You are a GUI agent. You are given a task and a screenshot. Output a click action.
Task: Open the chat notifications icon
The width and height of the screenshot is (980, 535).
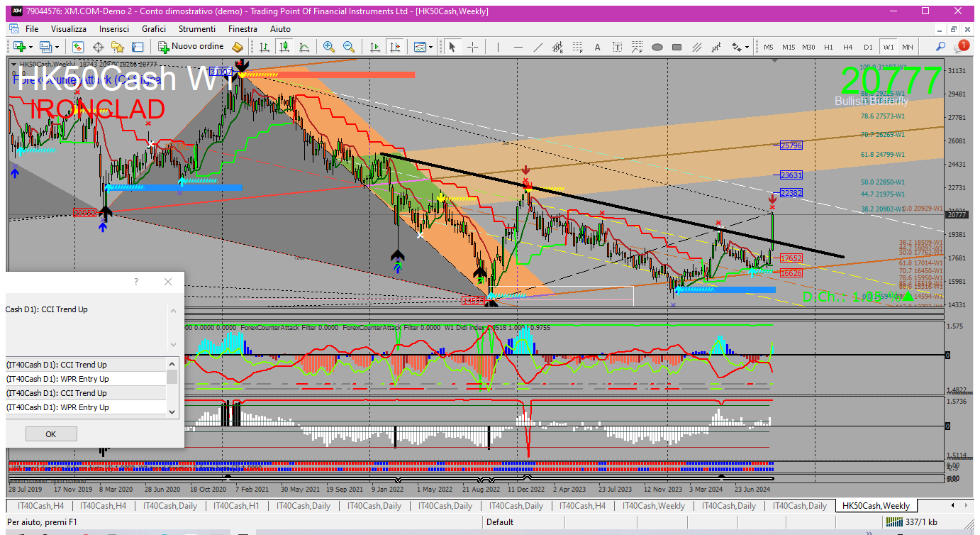961,46
